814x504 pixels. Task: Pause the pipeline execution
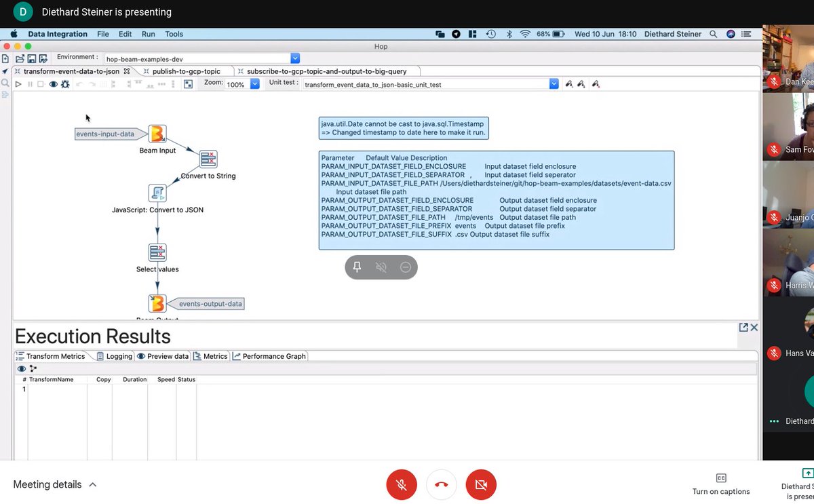pos(30,84)
